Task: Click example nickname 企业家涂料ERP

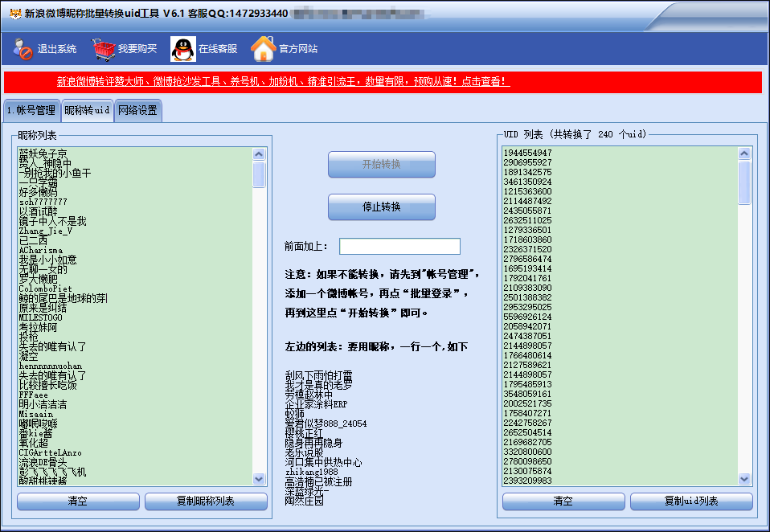Action: pyautogui.click(x=316, y=405)
